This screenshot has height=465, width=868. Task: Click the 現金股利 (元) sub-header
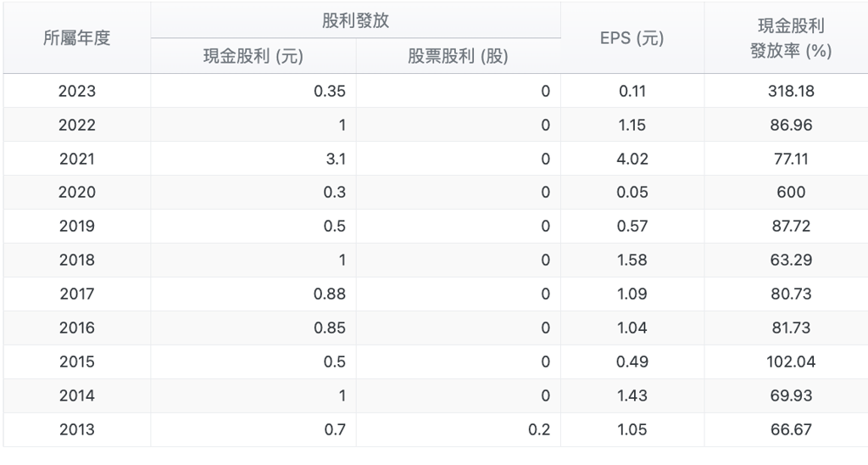pos(253,57)
